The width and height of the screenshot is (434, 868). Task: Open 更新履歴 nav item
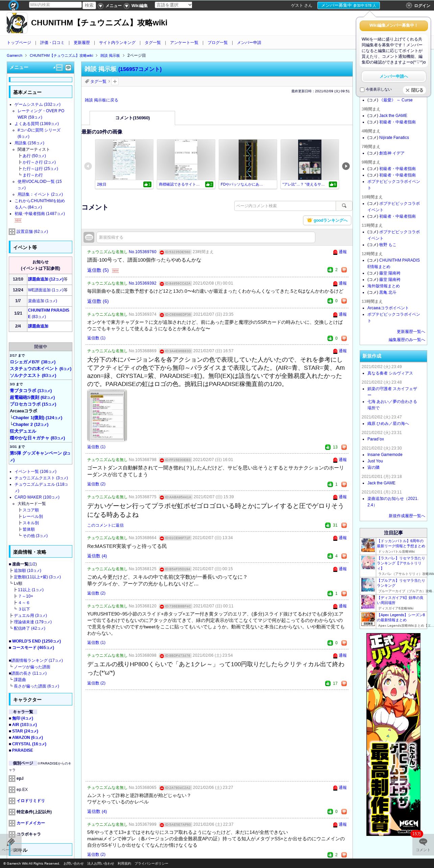pyautogui.click(x=81, y=43)
